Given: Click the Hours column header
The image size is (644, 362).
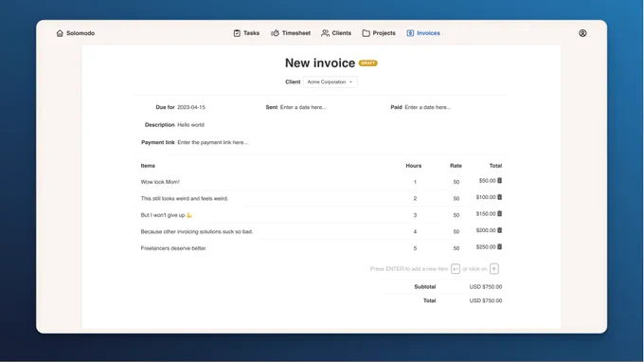Looking at the screenshot, I should [414, 166].
